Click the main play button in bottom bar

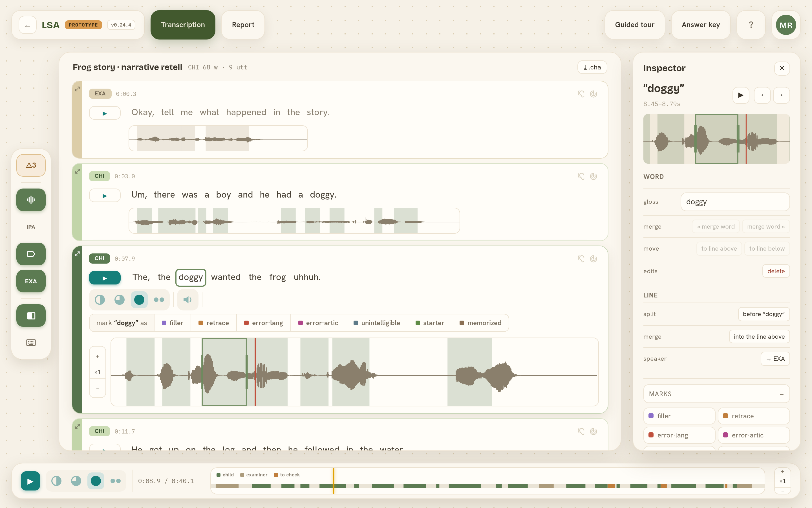click(30, 481)
